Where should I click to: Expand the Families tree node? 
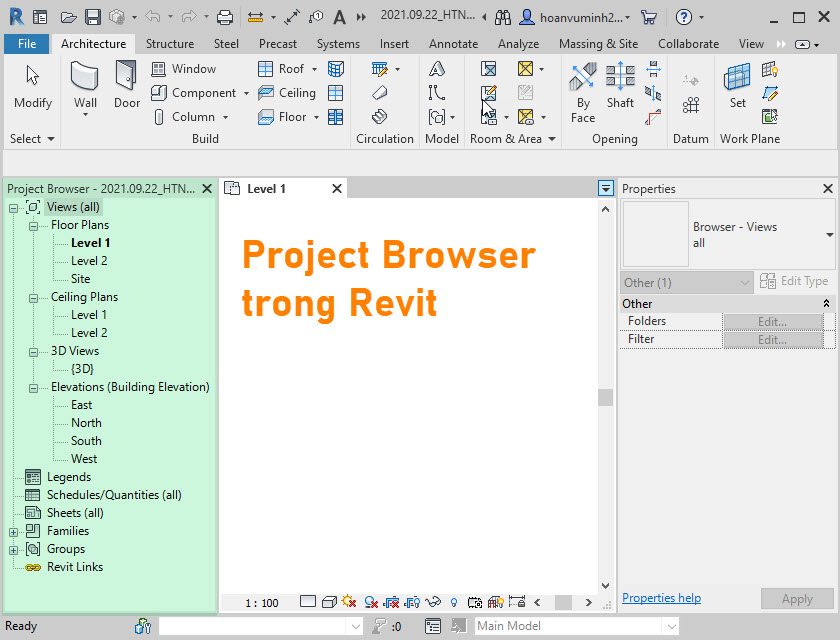(14, 531)
